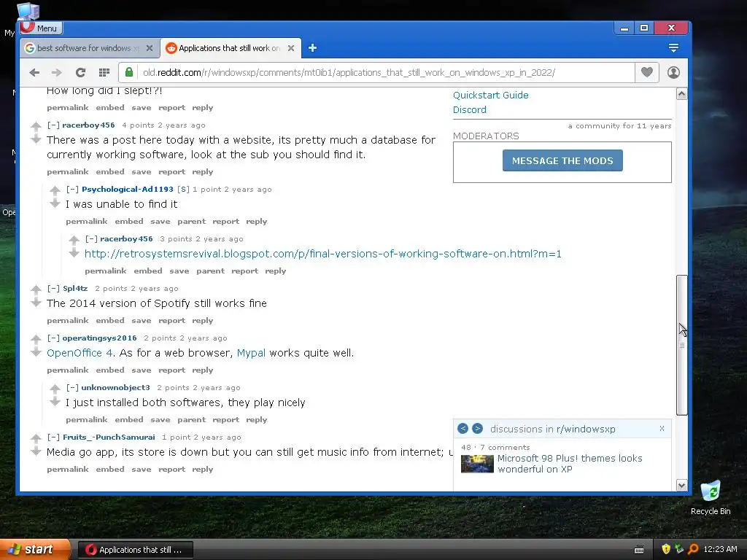Open the retrosystemsrevival blogspot link
747x560 pixels.
coord(323,254)
